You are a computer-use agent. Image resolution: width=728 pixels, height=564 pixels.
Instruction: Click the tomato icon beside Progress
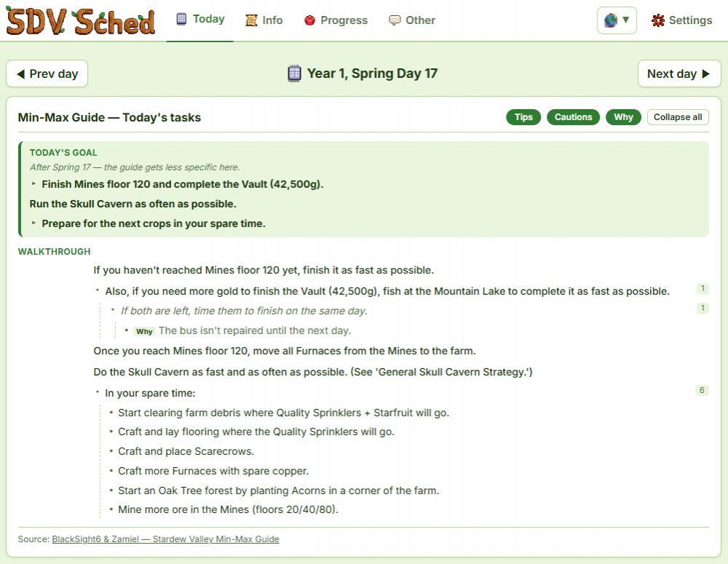click(x=309, y=20)
